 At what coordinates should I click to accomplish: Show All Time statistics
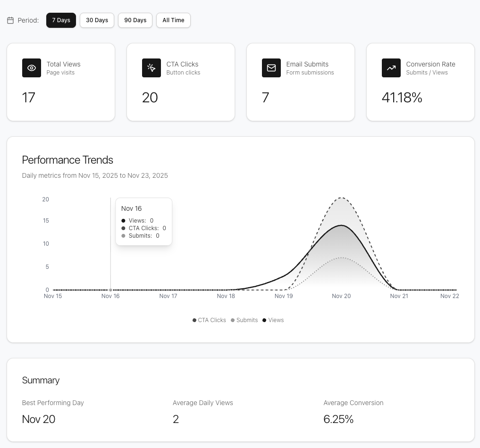coord(173,20)
